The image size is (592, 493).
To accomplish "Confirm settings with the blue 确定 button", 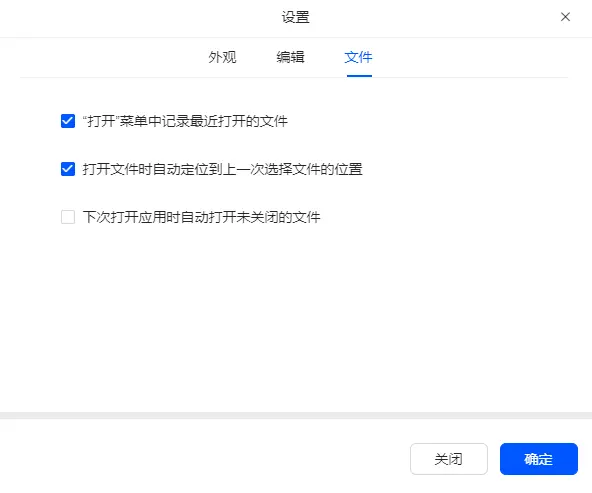I will coord(539,459).
